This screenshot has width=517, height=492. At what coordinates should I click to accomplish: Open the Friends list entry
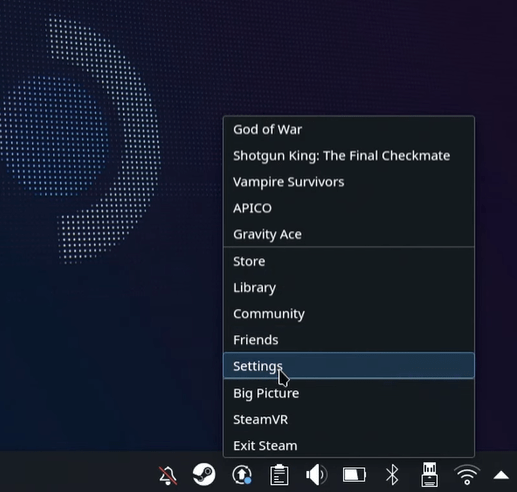click(349, 340)
